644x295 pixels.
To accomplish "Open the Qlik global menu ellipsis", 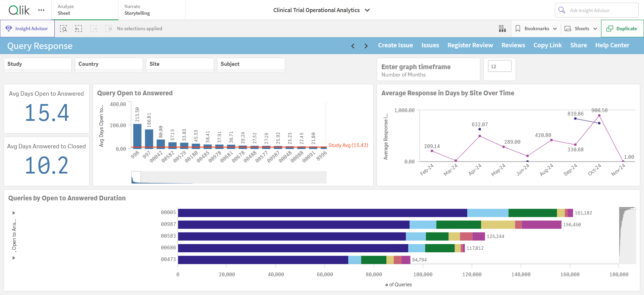I will pos(41,10).
